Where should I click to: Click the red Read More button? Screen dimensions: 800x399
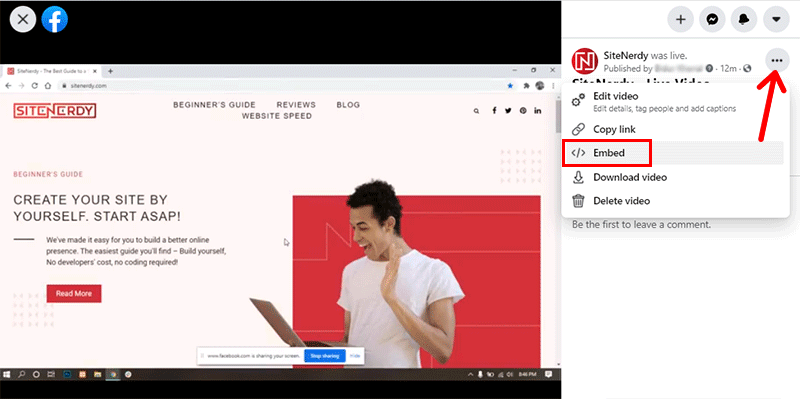coord(74,293)
